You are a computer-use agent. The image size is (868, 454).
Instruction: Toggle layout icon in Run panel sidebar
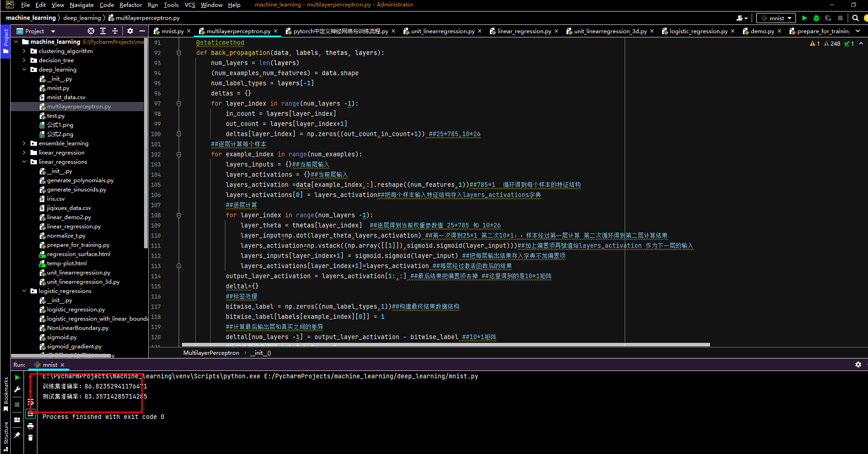point(17,420)
